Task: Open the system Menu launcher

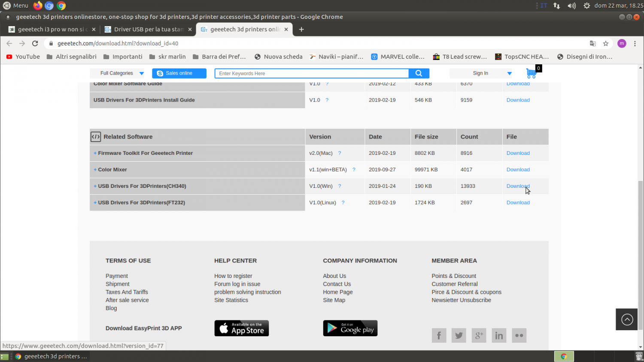Action: (x=15, y=6)
